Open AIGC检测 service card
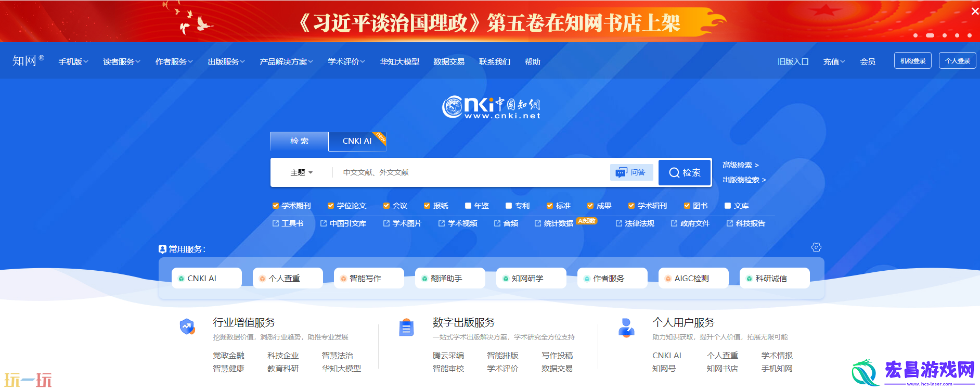The image size is (980, 390). [693, 278]
